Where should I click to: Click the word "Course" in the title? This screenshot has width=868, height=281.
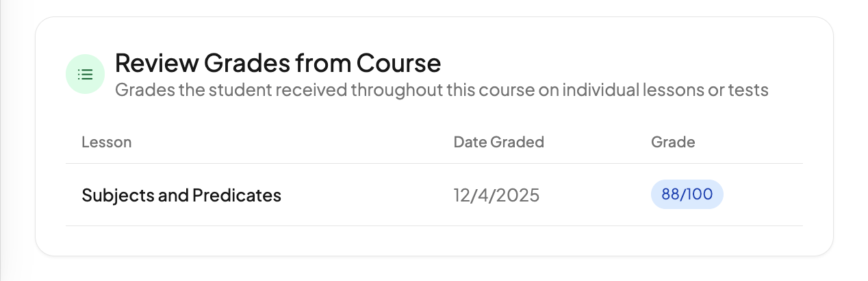pyautogui.click(x=398, y=63)
